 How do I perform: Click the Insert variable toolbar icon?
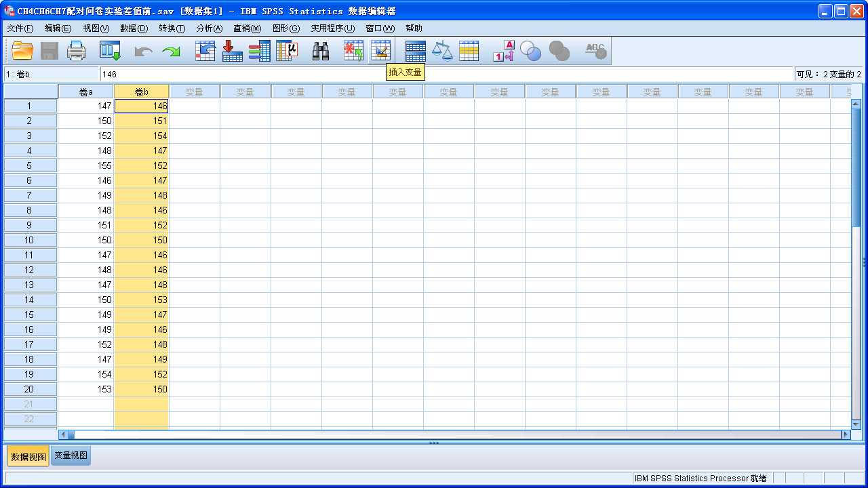click(x=380, y=51)
